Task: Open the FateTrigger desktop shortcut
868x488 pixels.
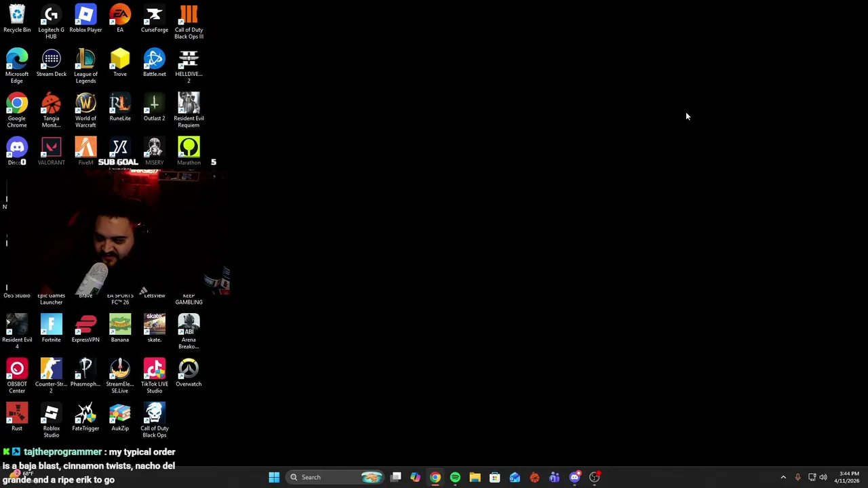Action: click(85, 417)
